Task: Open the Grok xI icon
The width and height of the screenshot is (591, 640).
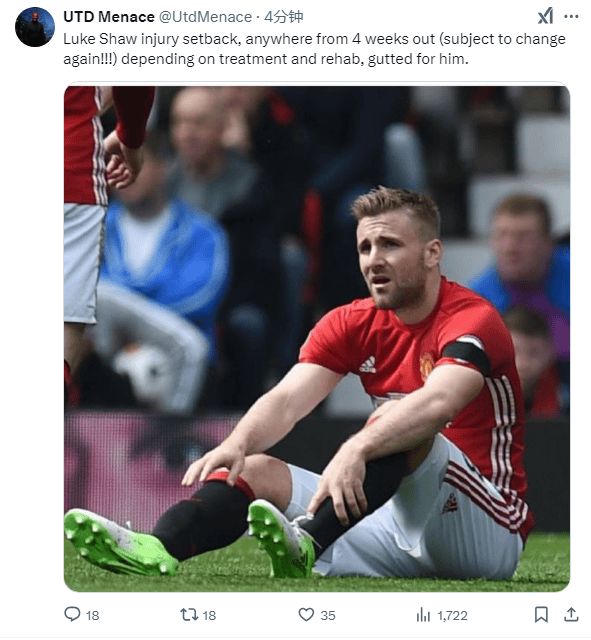Action: coord(545,17)
